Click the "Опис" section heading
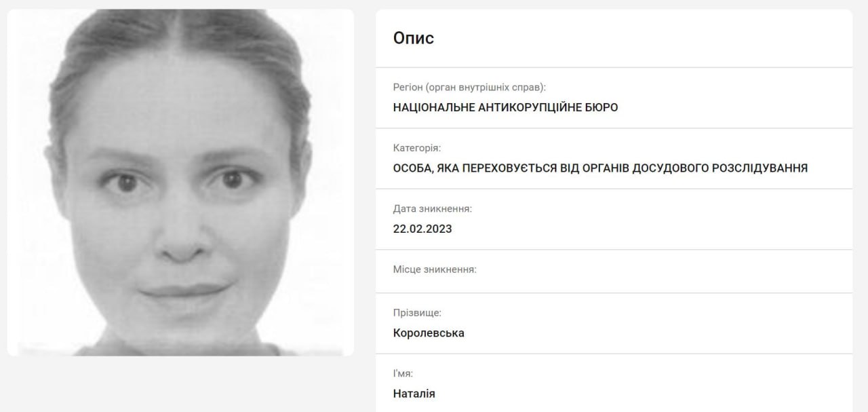The image size is (868, 412). point(414,38)
